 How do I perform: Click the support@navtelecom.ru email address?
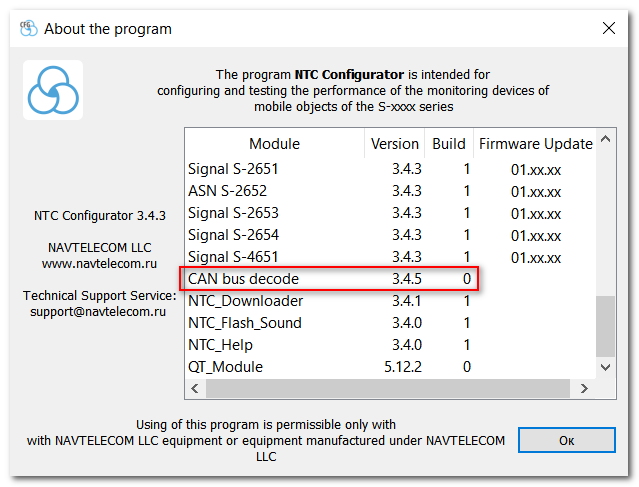click(x=98, y=312)
